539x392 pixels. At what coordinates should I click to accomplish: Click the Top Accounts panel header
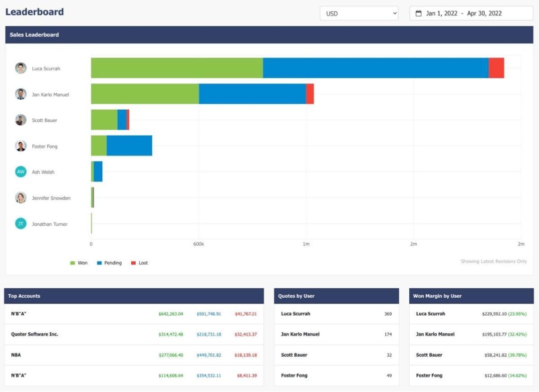point(134,296)
